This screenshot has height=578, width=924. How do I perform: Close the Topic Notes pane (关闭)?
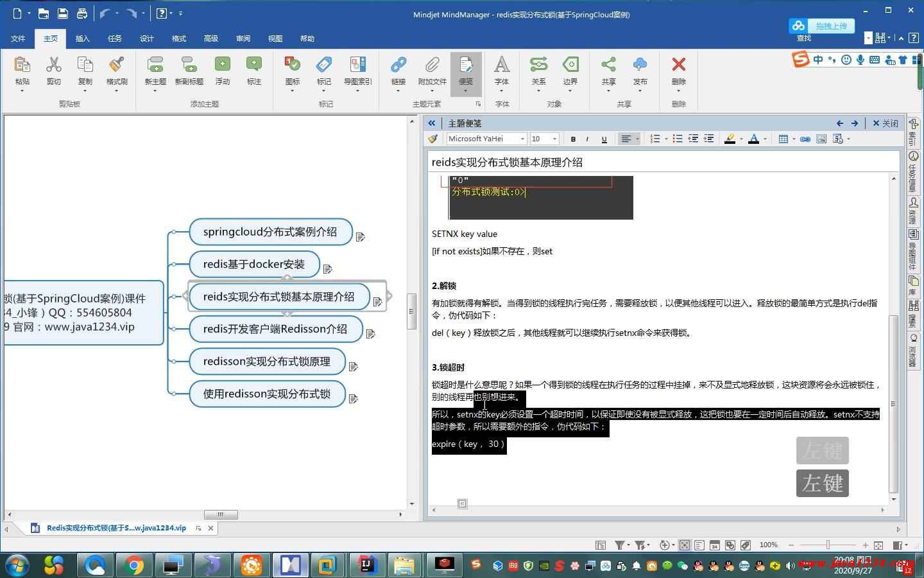(x=885, y=123)
